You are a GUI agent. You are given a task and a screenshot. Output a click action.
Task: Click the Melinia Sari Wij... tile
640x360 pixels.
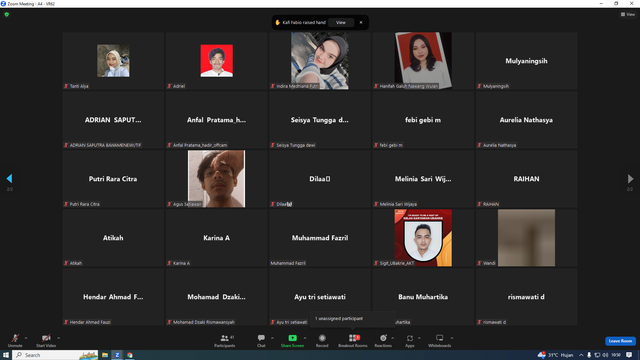(x=423, y=179)
